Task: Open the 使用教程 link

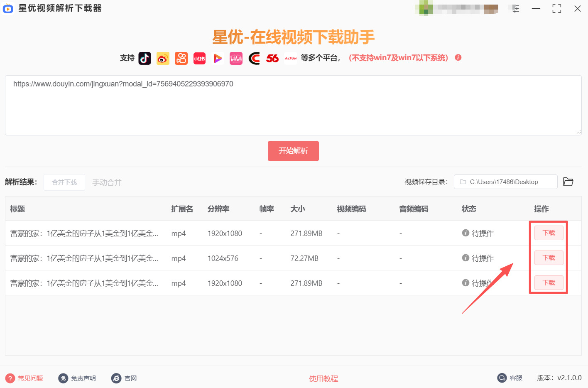Action: coord(323,379)
